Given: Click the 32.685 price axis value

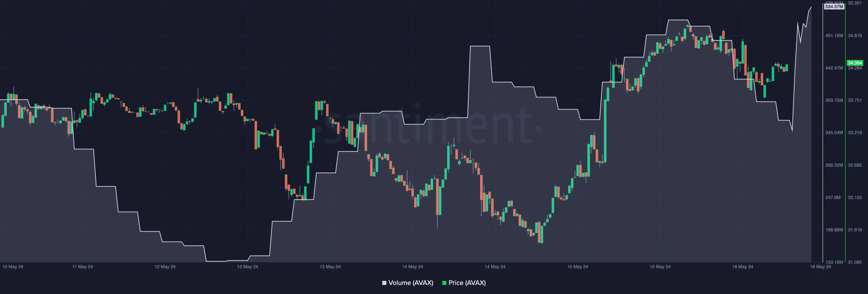Looking at the screenshot, I should click(x=855, y=165).
